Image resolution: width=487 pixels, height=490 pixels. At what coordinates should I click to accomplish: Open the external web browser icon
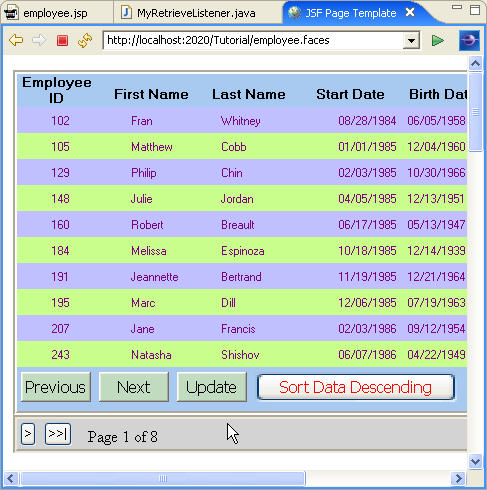coord(469,41)
